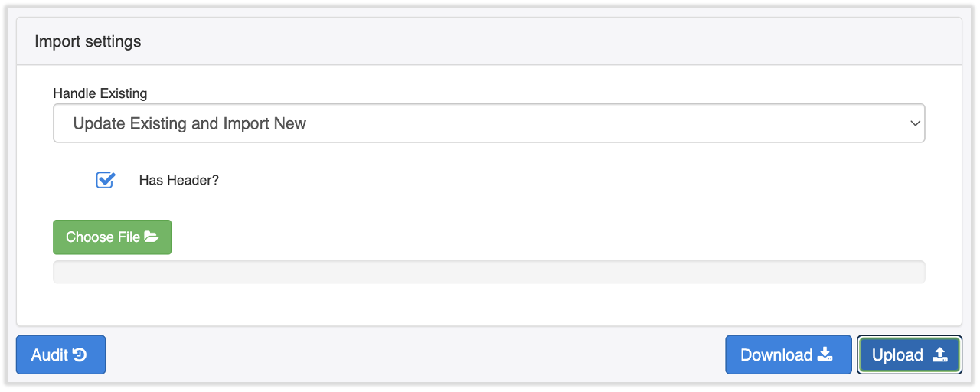Viewport: 980px width, 392px height.
Task: Click the "Choose File" text label
Action: pos(103,237)
